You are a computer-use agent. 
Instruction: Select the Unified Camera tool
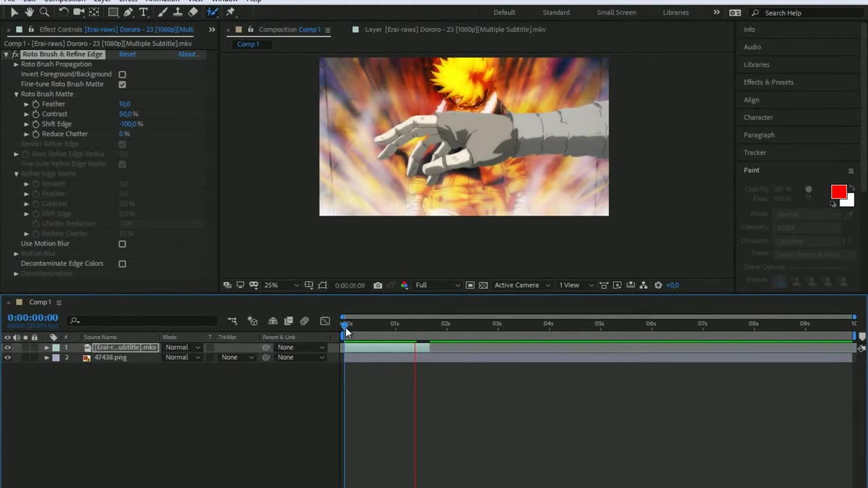point(79,12)
